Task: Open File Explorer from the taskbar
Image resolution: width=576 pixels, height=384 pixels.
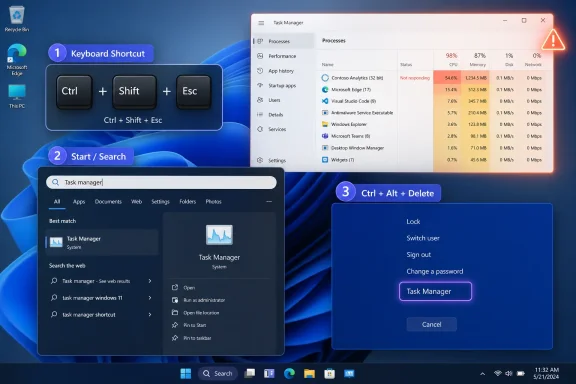Action: click(x=309, y=374)
